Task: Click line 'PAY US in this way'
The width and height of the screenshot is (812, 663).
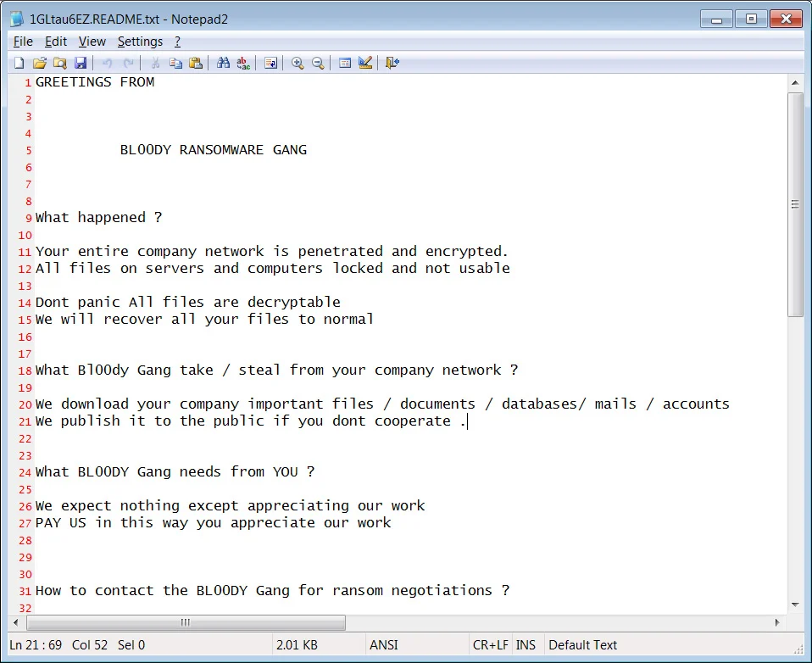Action: coord(213,522)
